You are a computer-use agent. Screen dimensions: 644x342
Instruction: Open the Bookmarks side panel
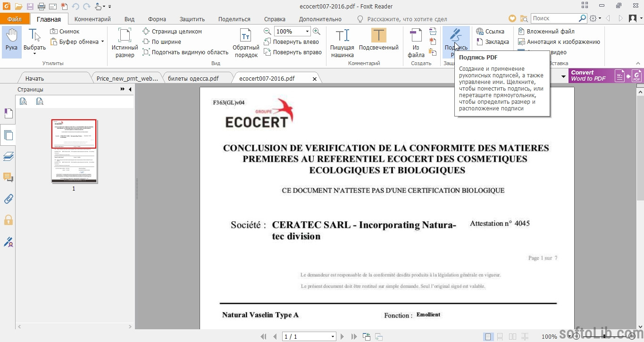click(8, 114)
